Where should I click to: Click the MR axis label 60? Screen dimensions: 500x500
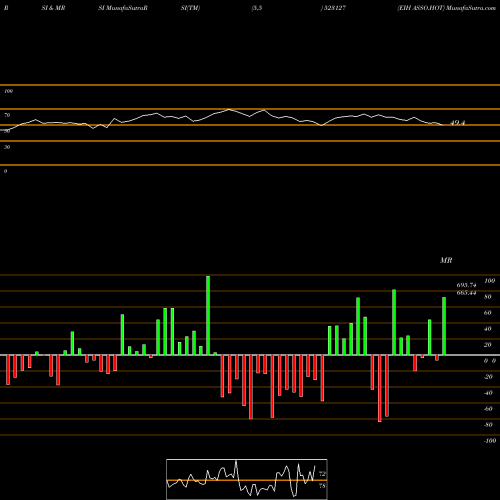[488, 313]
